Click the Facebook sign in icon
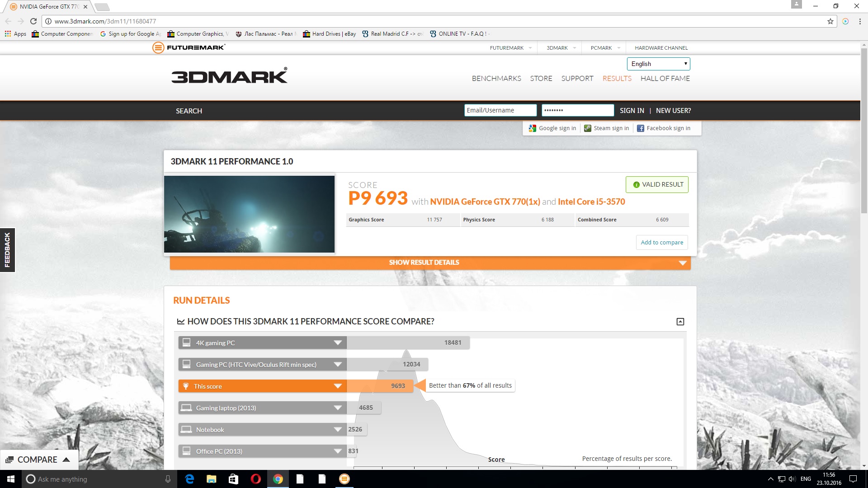868x488 pixels. 641,128
